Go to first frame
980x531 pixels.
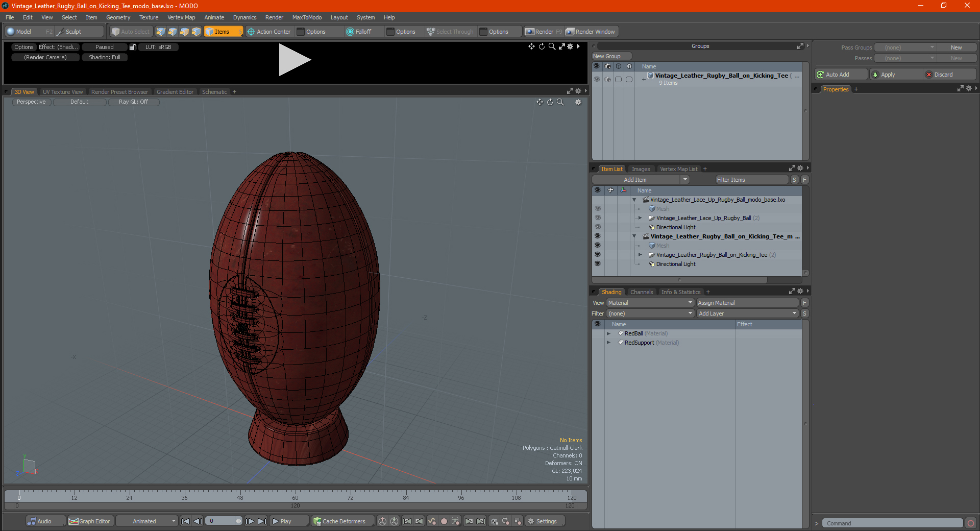point(186,521)
